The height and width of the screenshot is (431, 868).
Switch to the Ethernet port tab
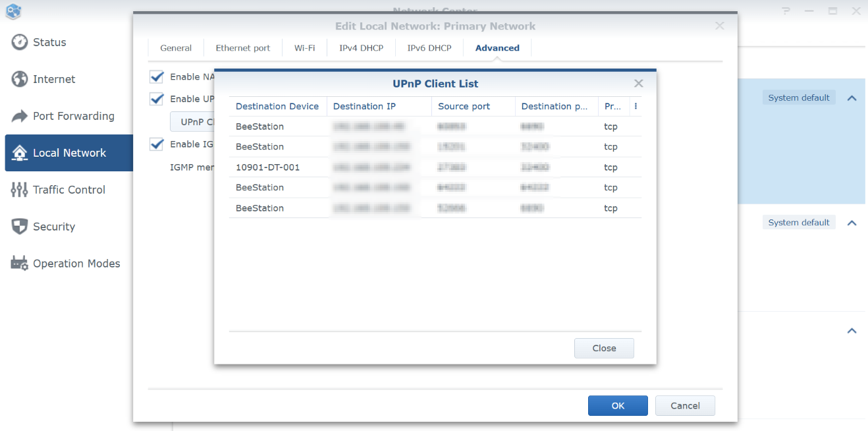tap(243, 48)
